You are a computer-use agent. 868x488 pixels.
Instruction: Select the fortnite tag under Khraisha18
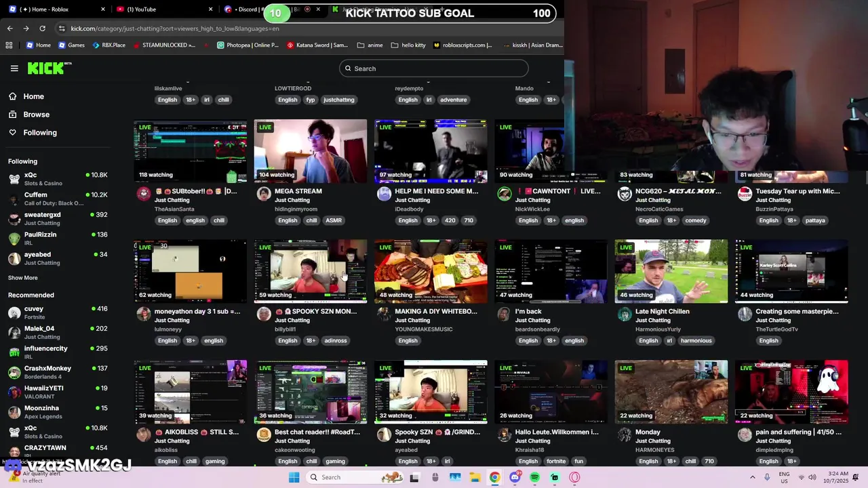click(x=556, y=462)
